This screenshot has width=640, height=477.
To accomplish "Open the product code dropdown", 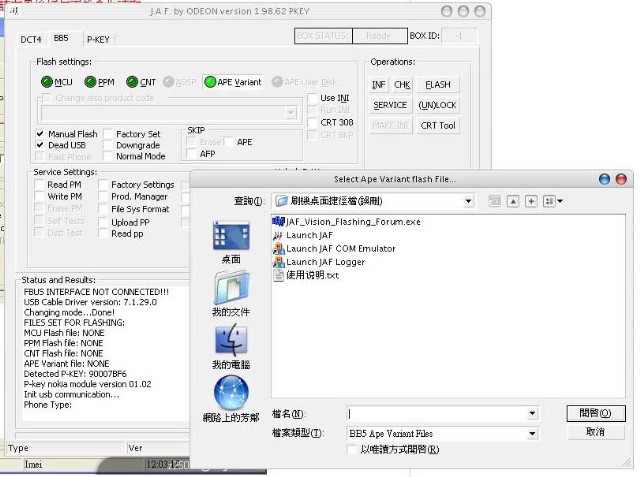I will tap(291, 112).
